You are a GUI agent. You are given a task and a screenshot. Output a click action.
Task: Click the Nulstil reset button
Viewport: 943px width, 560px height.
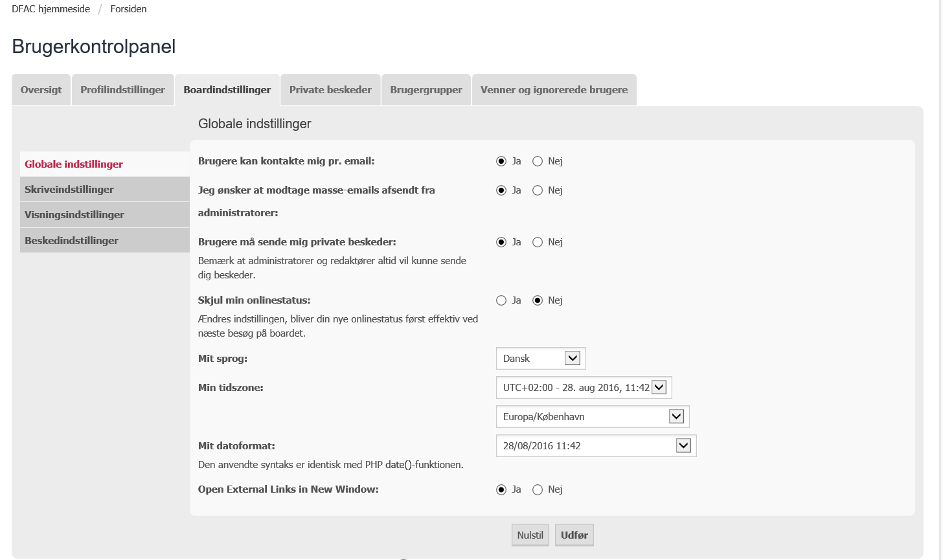(530, 535)
